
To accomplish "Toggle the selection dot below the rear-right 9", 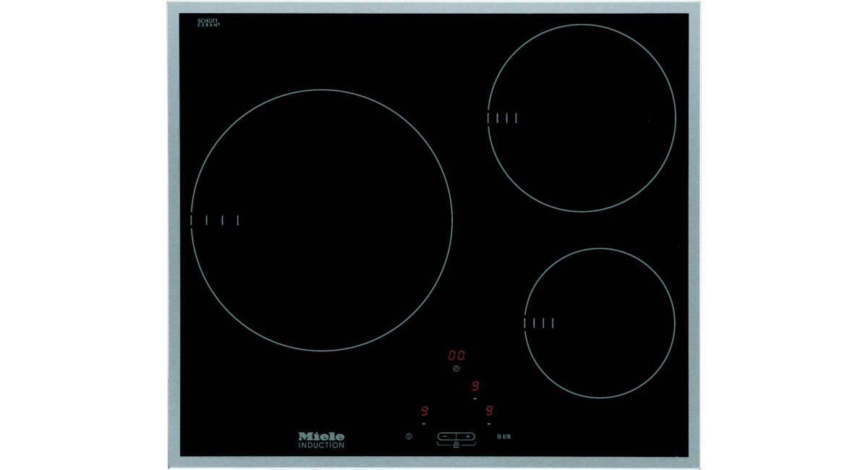I will pyautogui.click(x=475, y=398).
